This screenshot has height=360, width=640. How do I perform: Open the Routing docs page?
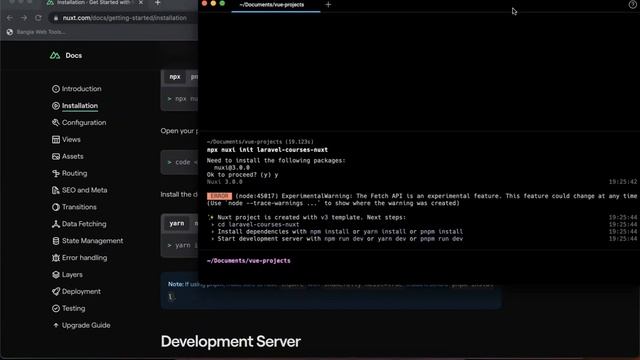(74, 173)
